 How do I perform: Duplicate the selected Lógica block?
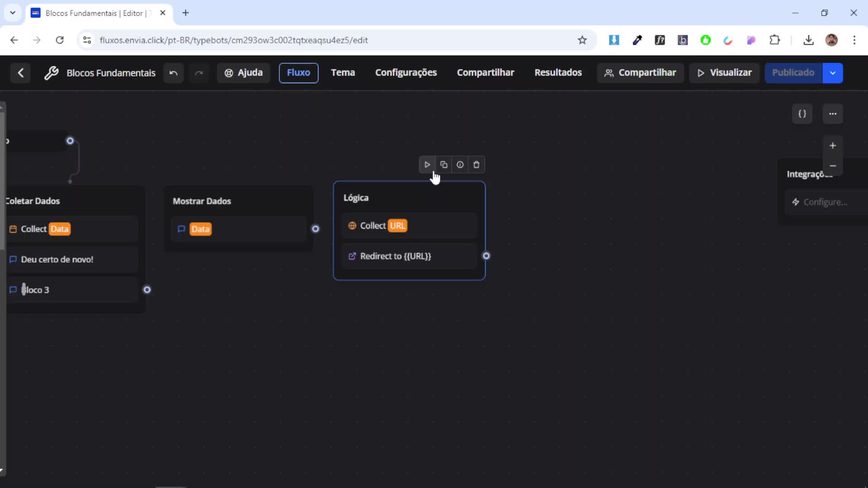[x=443, y=164]
